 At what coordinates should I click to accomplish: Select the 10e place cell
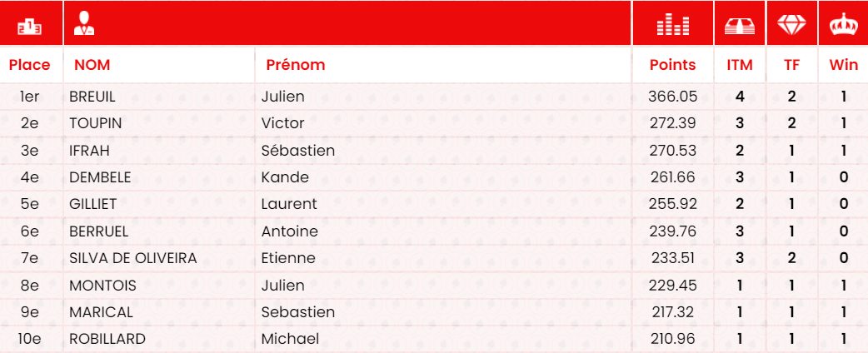tap(30, 339)
